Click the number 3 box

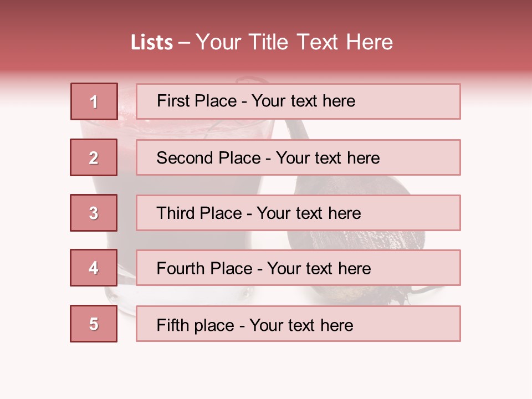point(94,213)
